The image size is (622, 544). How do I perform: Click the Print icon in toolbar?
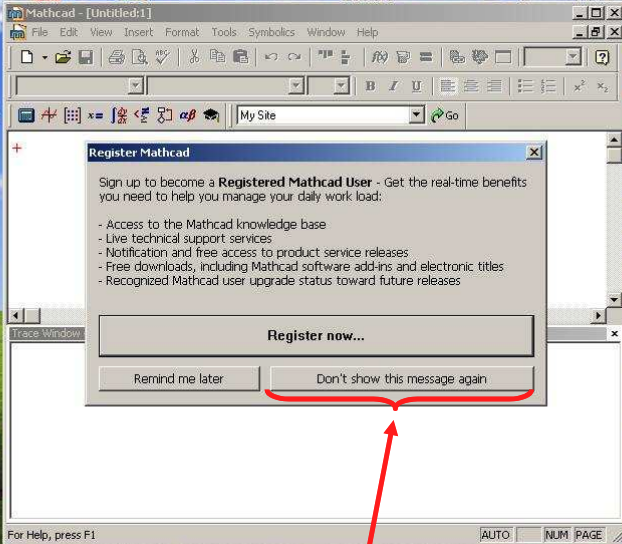(116, 58)
